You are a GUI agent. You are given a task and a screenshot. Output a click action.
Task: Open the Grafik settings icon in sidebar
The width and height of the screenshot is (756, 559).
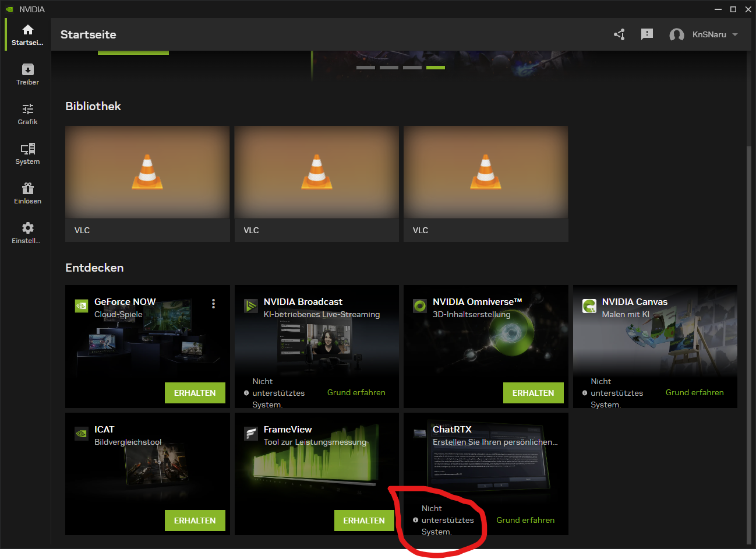click(27, 110)
